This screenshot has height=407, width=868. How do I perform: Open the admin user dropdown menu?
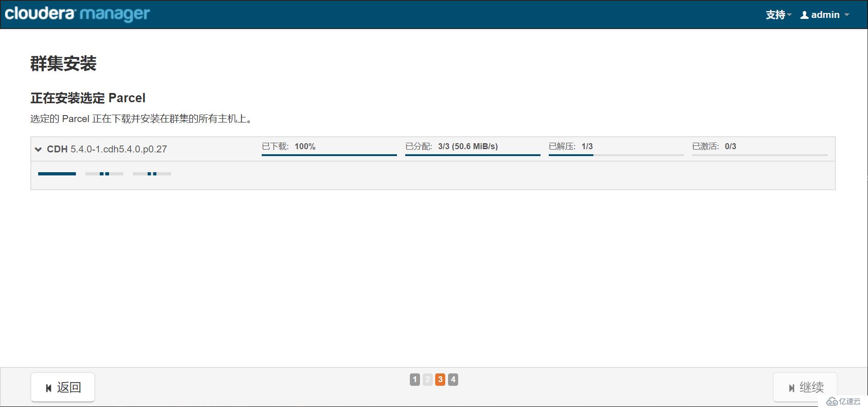tap(825, 15)
